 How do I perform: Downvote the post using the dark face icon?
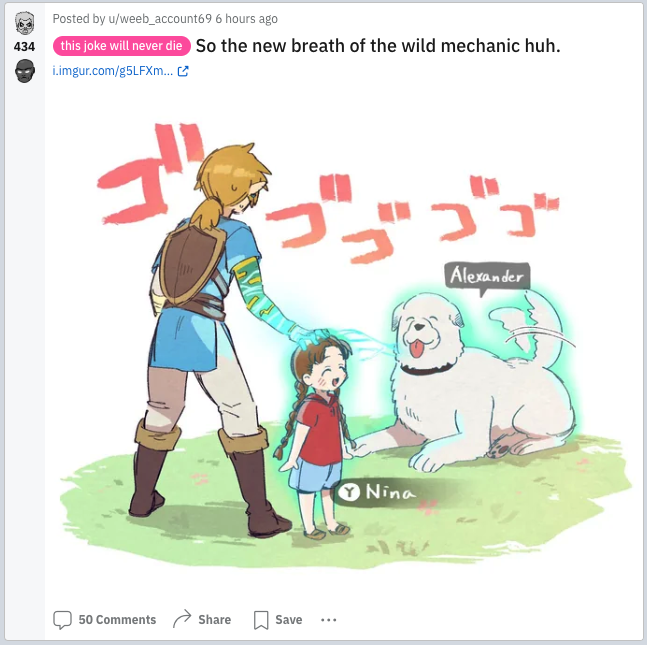(x=25, y=71)
